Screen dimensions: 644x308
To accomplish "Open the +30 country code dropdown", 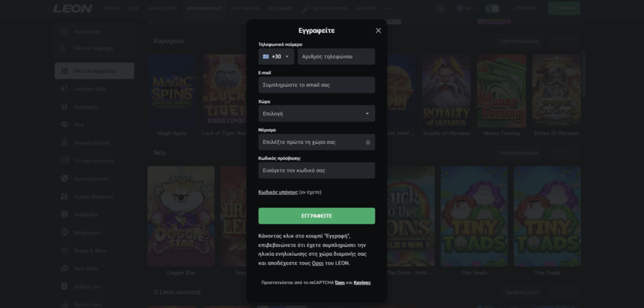I will coord(277,57).
